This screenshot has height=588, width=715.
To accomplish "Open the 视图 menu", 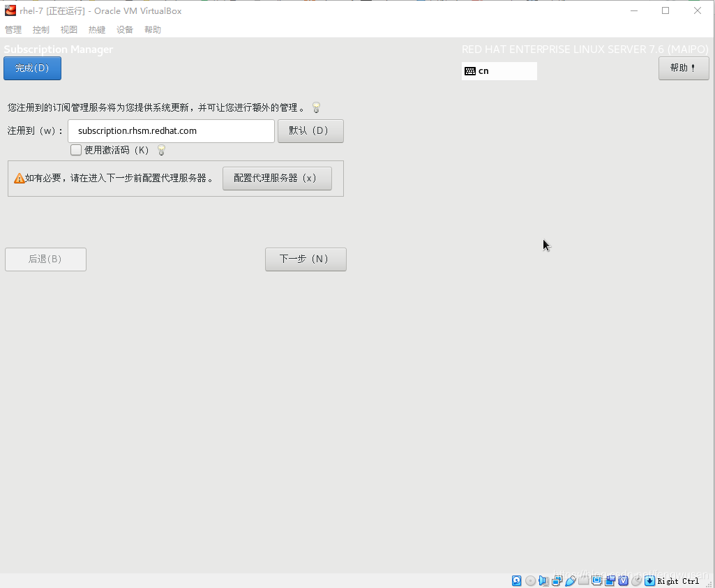I will pyautogui.click(x=69, y=29).
